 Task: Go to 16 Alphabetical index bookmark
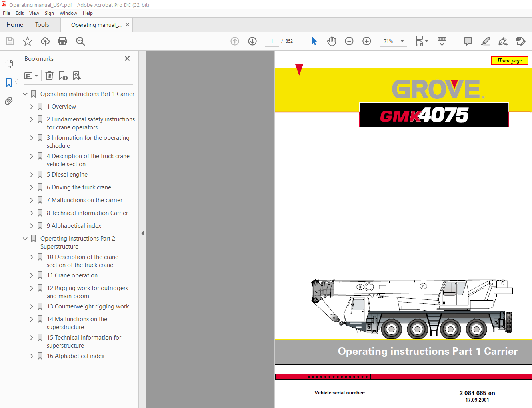76,356
